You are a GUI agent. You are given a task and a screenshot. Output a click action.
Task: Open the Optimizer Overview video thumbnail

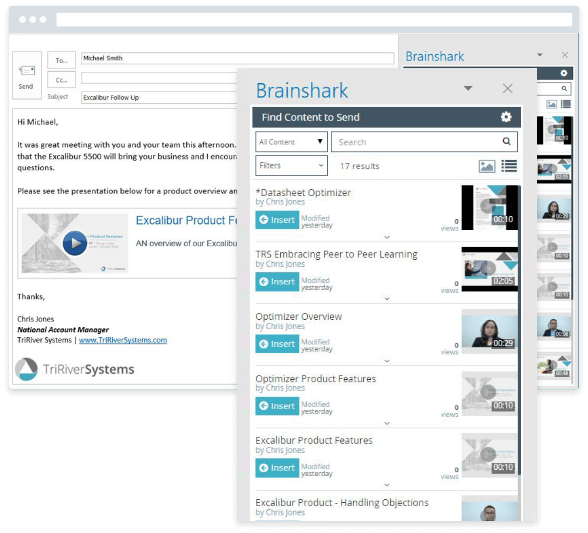(x=489, y=332)
